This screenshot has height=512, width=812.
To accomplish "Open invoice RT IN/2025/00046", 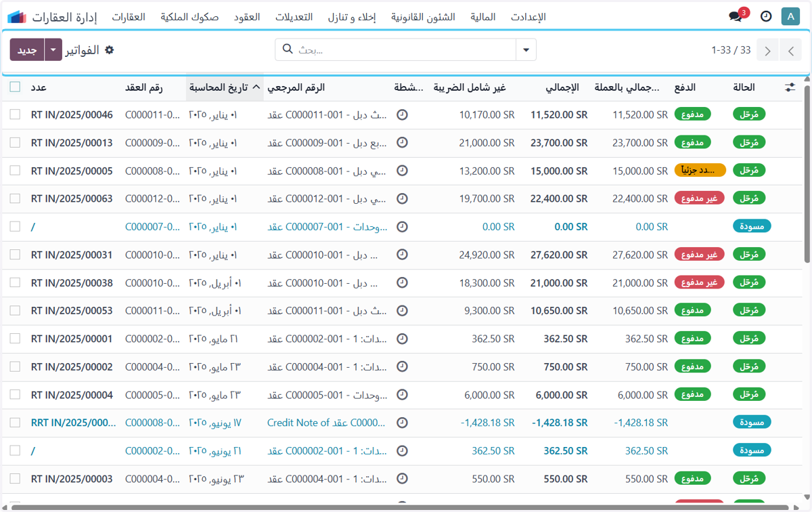I will point(72,115).
